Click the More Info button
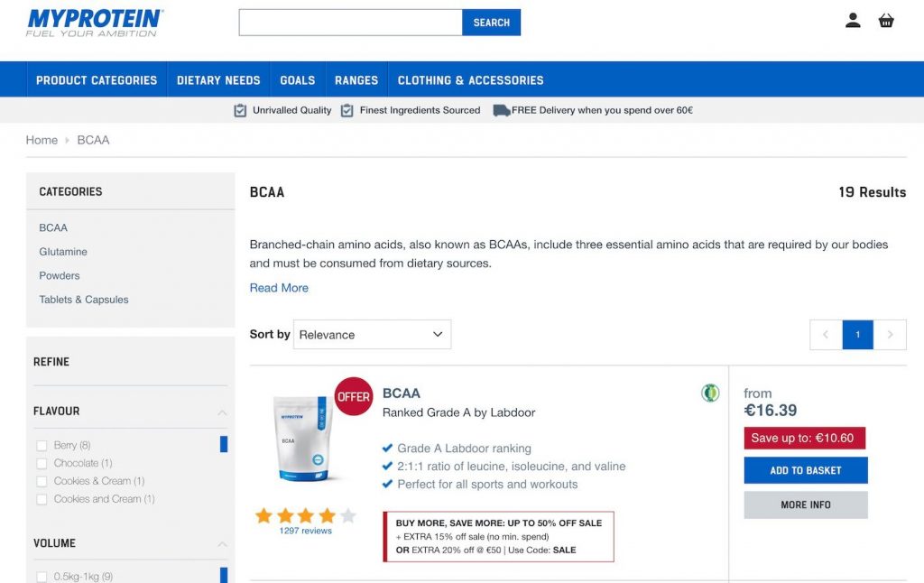The height and width of the screenshot is (583, 924). [x=806, y=504]
